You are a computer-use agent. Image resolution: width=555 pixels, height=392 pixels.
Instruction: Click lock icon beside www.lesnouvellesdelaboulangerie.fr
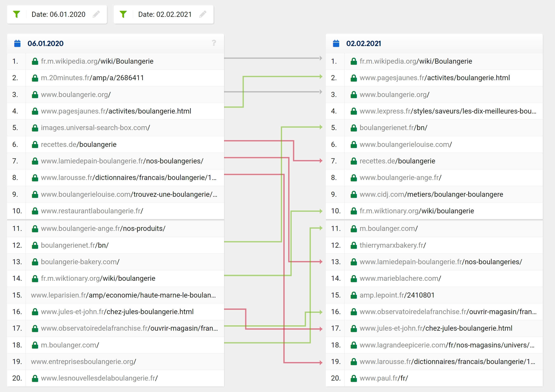click(35, 378)
